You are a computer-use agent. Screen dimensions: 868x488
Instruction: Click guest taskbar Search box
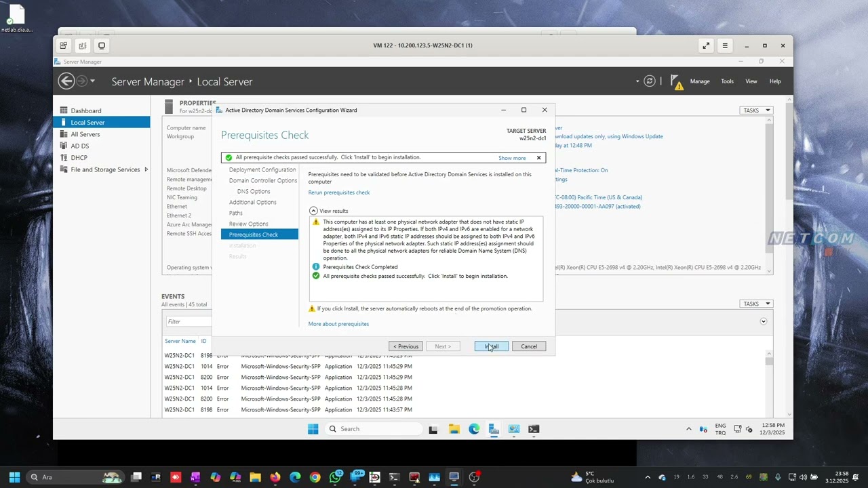pyautogui.click(x=373, y=429)
